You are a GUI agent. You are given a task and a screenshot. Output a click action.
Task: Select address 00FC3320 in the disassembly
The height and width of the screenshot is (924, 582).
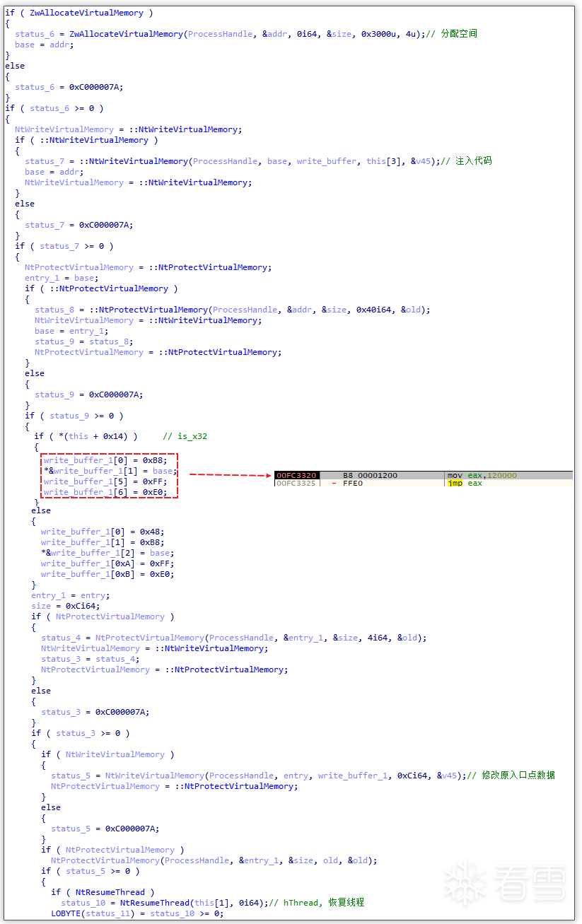tap(296, 475)
